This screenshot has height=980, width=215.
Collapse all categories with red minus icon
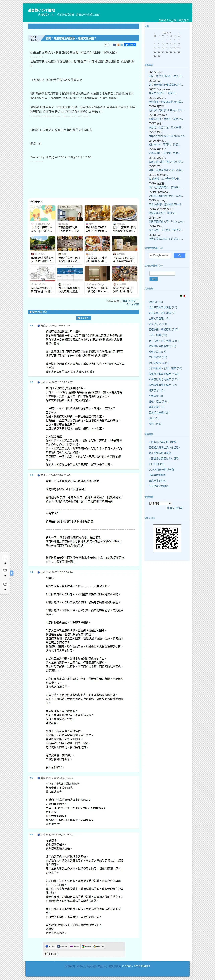coord(184,296)
